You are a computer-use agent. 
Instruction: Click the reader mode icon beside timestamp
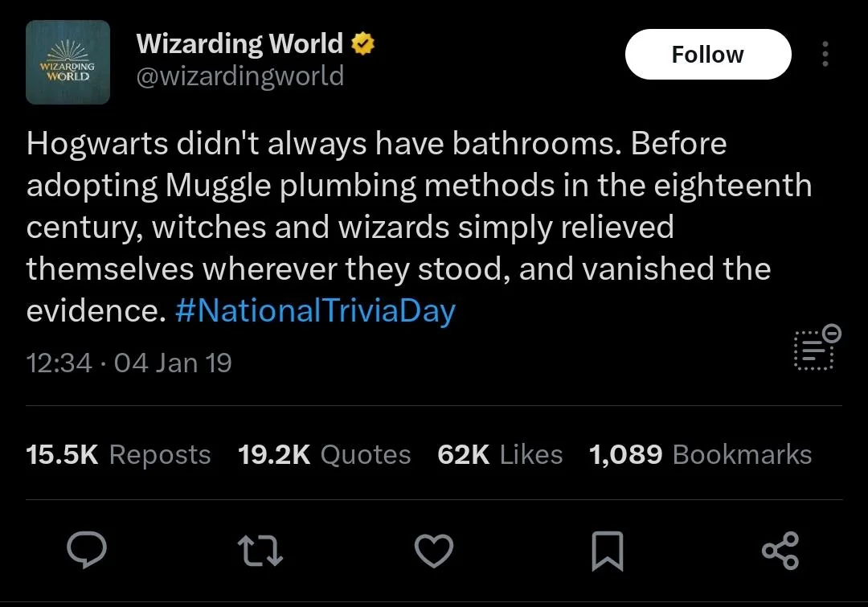click(x=813, y=351)
